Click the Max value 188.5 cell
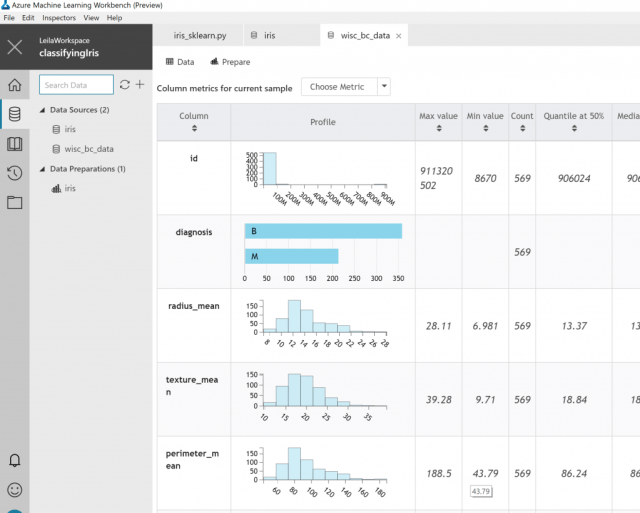The height and width of the screenshot is (513, 640). coord(439,473)
